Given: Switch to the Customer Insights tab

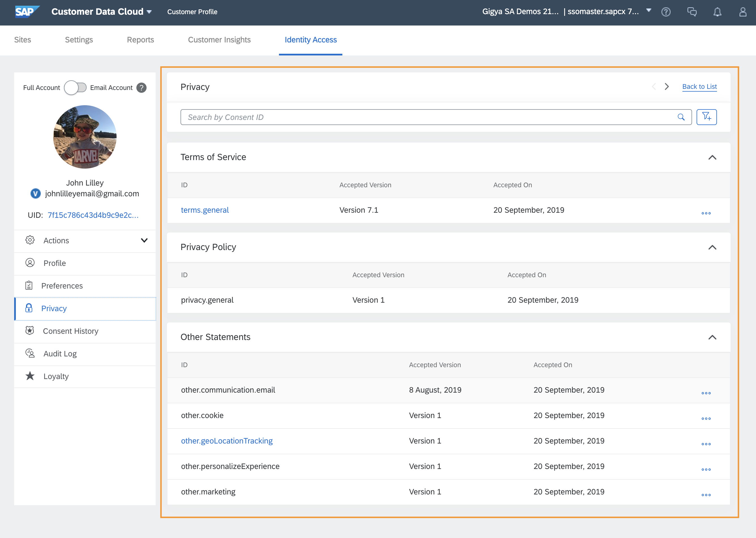Looking at the screenshot, I should click(x=219, y=40).
